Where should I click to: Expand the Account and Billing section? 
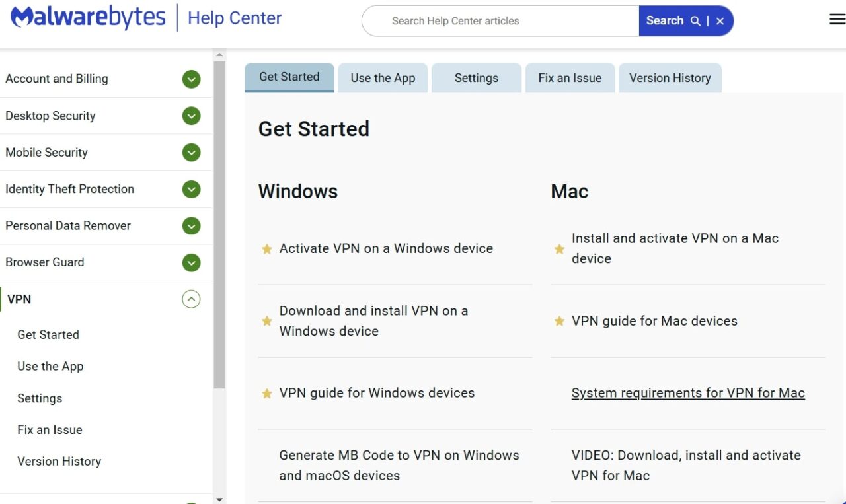click(x=191, y=79)
